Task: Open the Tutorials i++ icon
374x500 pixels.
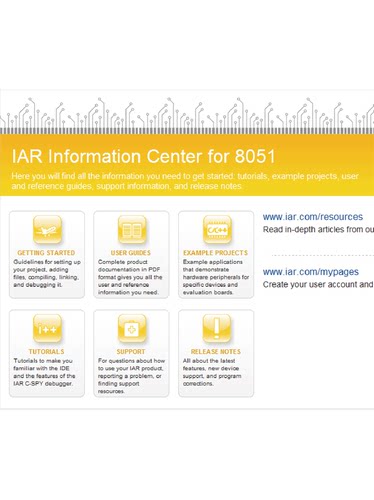Action: [47, 329]
